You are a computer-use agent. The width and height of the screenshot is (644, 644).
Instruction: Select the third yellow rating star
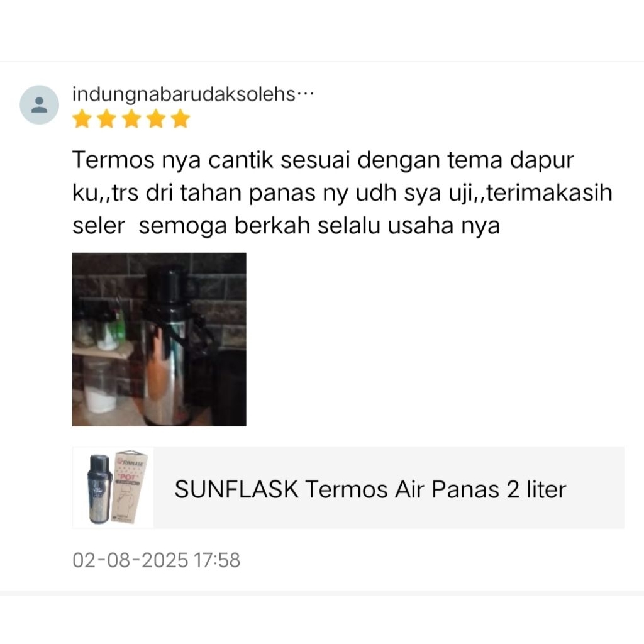coord(131,119)
